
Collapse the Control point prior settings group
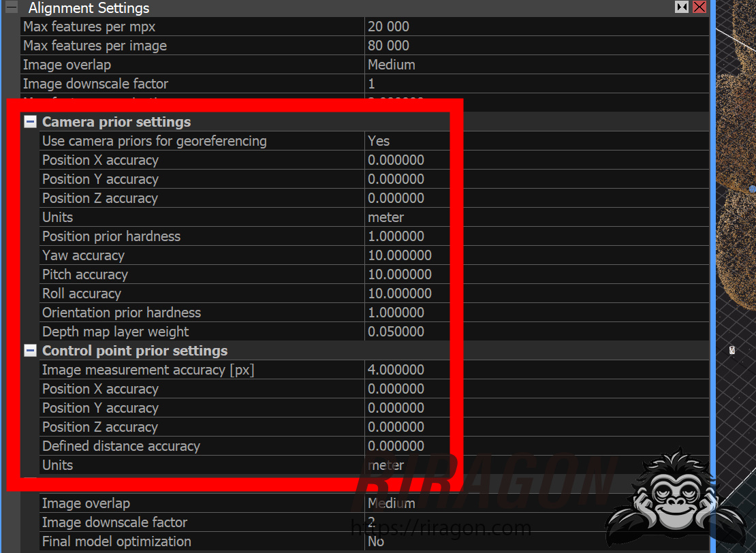click(31, 351)
